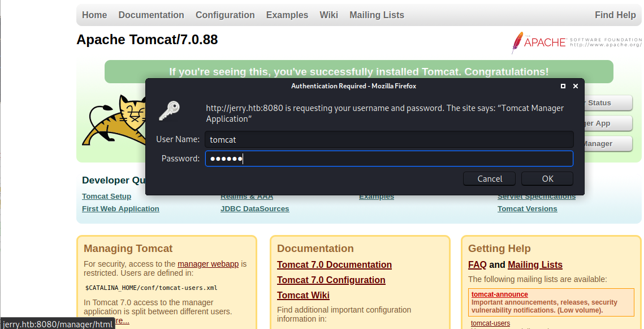Click inside the Password input field
The height and width of the screenshot is (329, 644).
389,159
